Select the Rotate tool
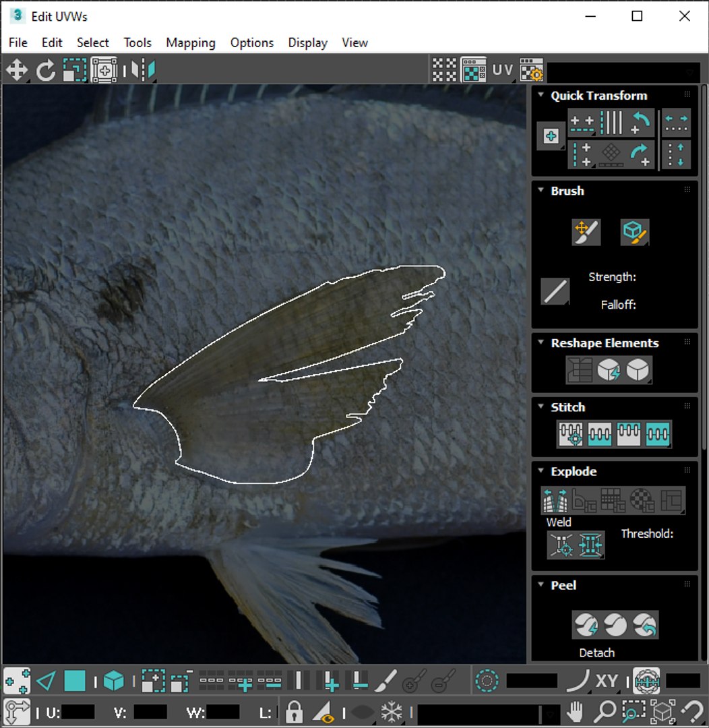Viewport: 709px width, 728px height. [x=46, y=71]
